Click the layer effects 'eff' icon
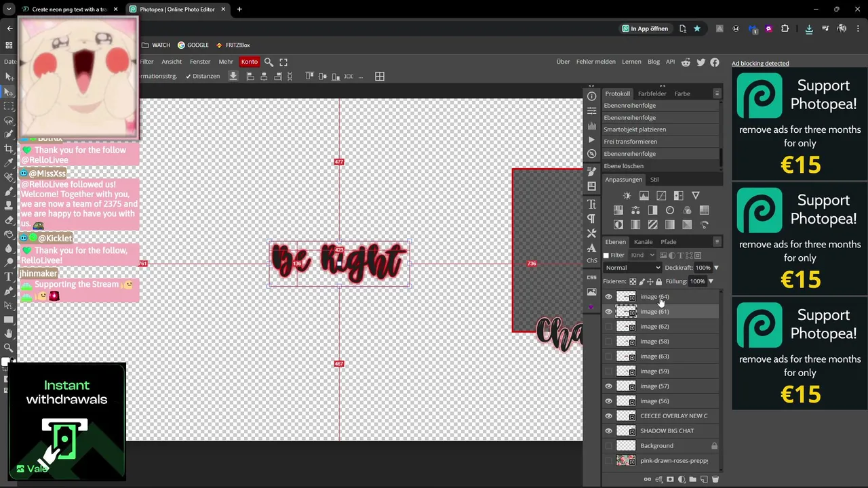Image resolution: width=868 pixels, height=488 pixels. (x=658, y=479)
